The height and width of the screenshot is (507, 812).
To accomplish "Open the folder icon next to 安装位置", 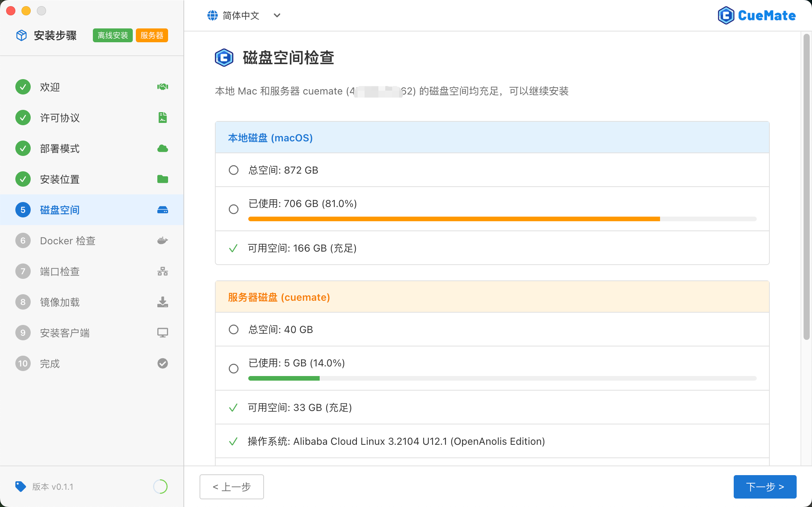I will pyautogui.click(x=162, y=179).
